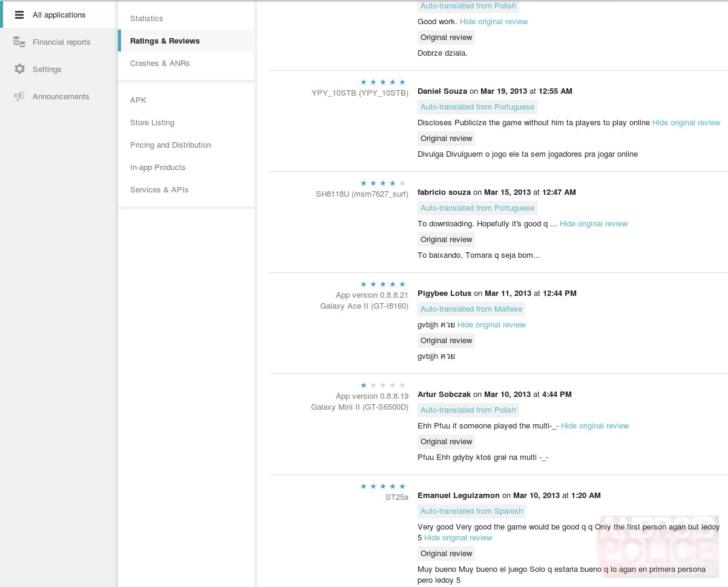This screenshot has height=587, width=728.
Task: Click the Financial reports coins icon
Action: [19, 42]
